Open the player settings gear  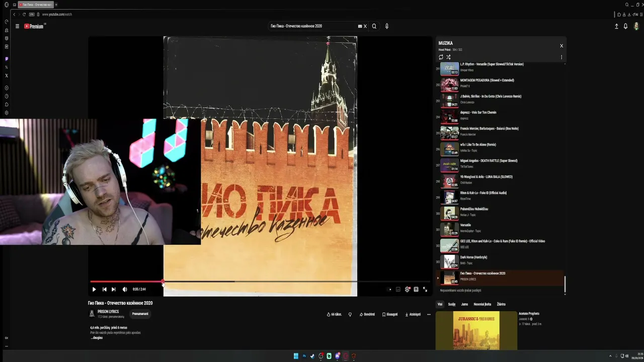pyautogui.click(x=408, y=289)
